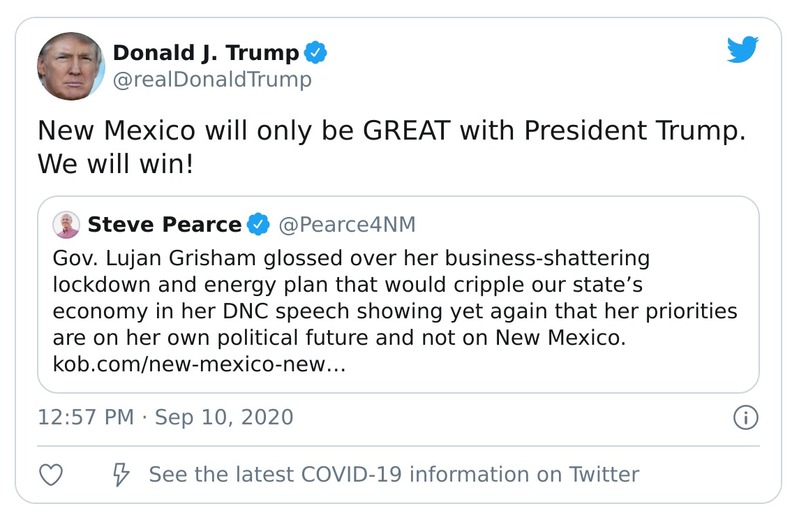Click the lightning bolt icon
Viewport: 799px width, 520px height.
click(x=121, y=474)
